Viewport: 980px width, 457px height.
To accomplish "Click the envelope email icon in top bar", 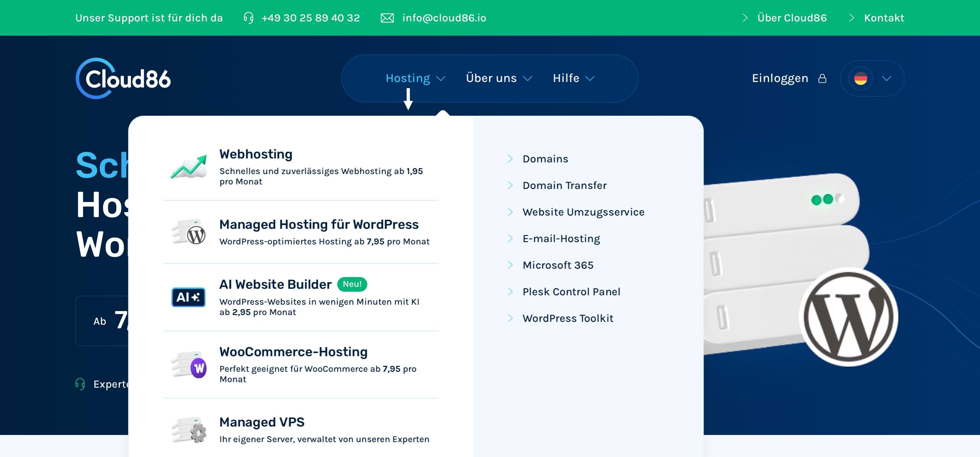I will point(387,18).
